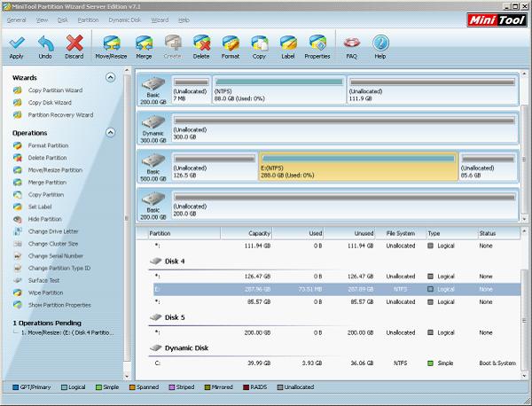Image resolution: width=532 pixels, height=406 pixels.
Task: Click the Dynamic Disk group header
Action: click(x=179, y=348)
